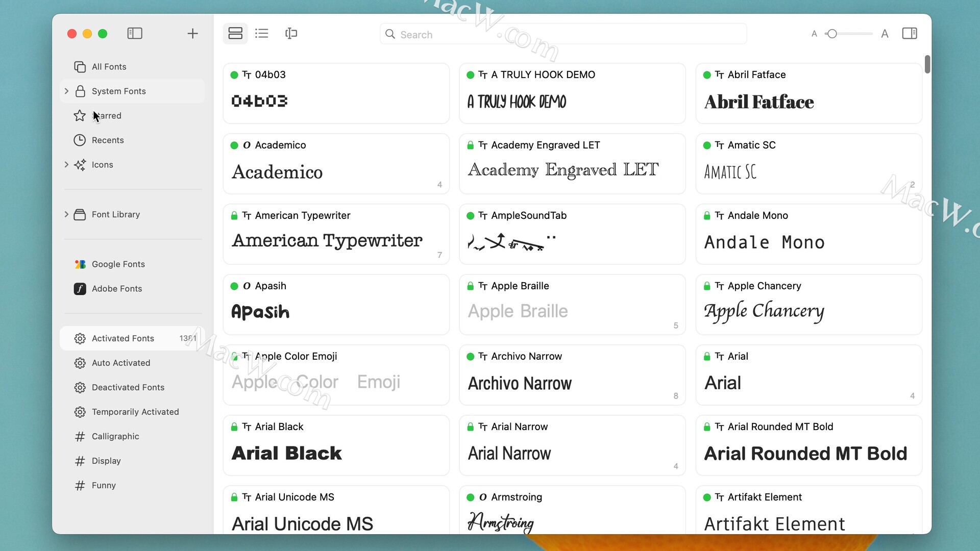Viewport: 980px width, 551px height.
Task: Toggle the right inspector panel
Action: pyautogui.click(x=910, y=34)
